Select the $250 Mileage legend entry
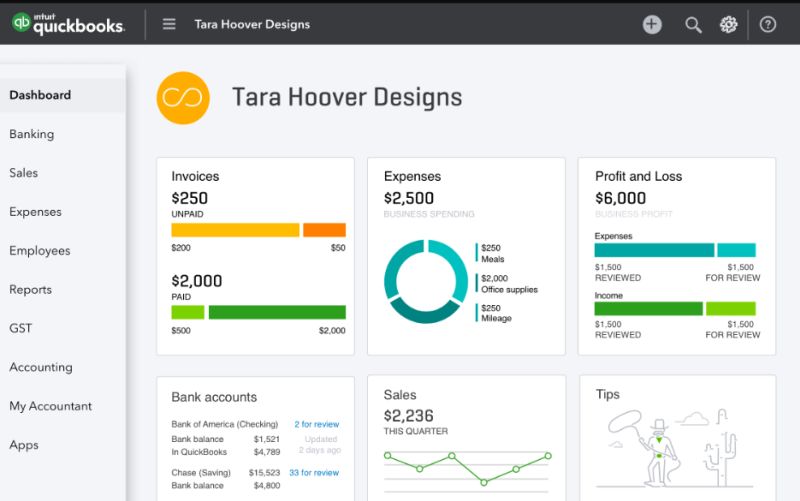 coord(494,313)
